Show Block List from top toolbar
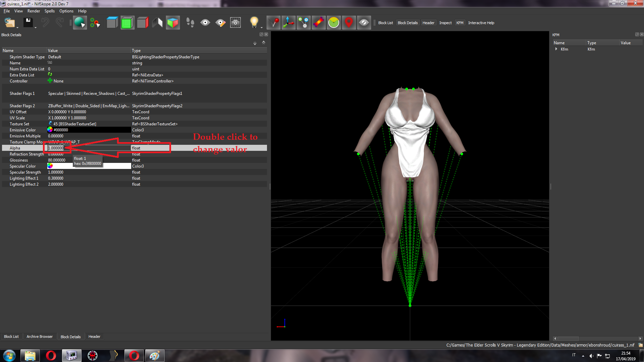Viewport: 644px width, 362px height. point(385,23)
